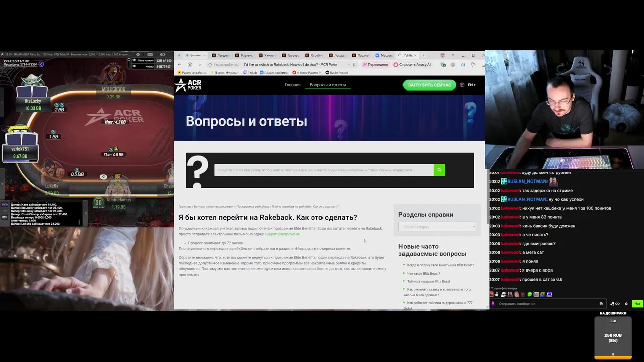Open the Radio Record bookmark
This screenshot has width=644, height=362.
(x=337, y=73)
